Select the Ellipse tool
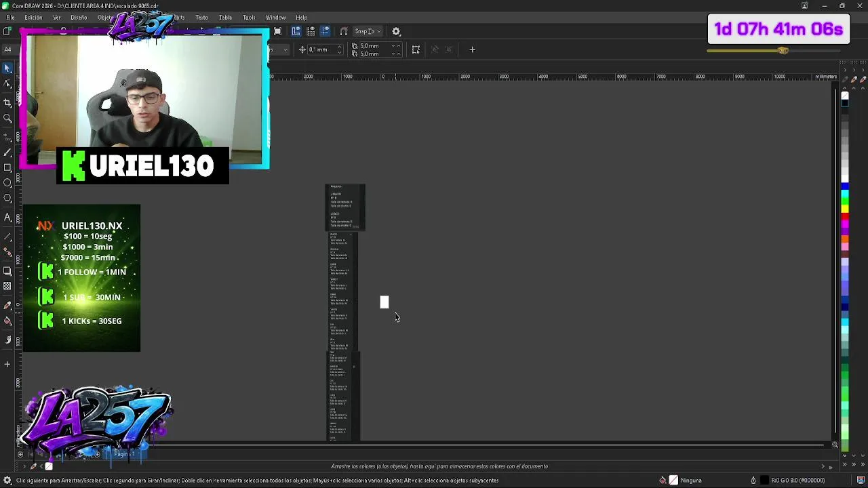 tap(7, 182)
